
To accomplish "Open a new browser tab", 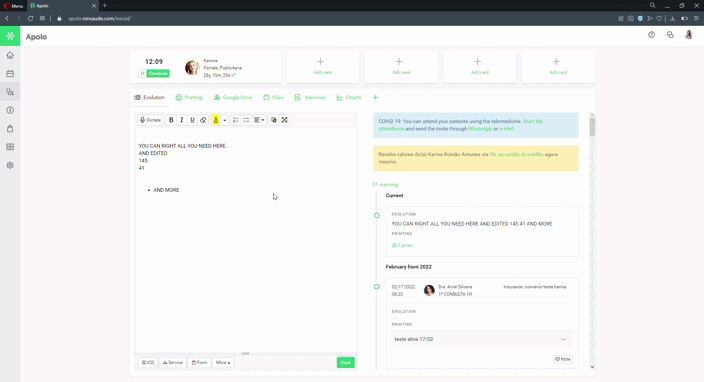I will [105, 5].
